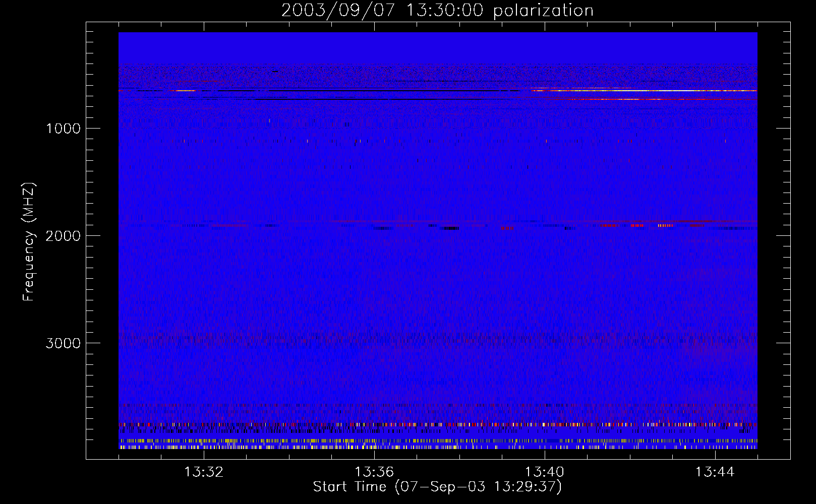Viewport: 816px width, 504px height.
Task: Click the "Frequency (MHZ)" axis label
Action: point(29,241)
